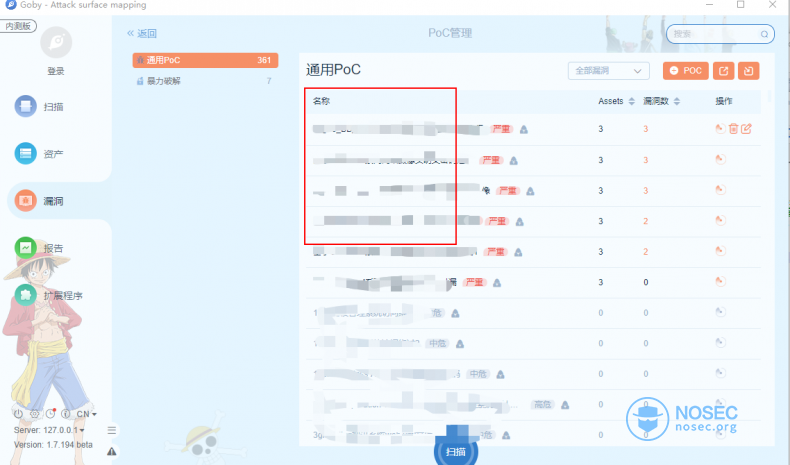
Task: Open the 资产 assets section
Action: pyautogui.click(x=39, y=153)
